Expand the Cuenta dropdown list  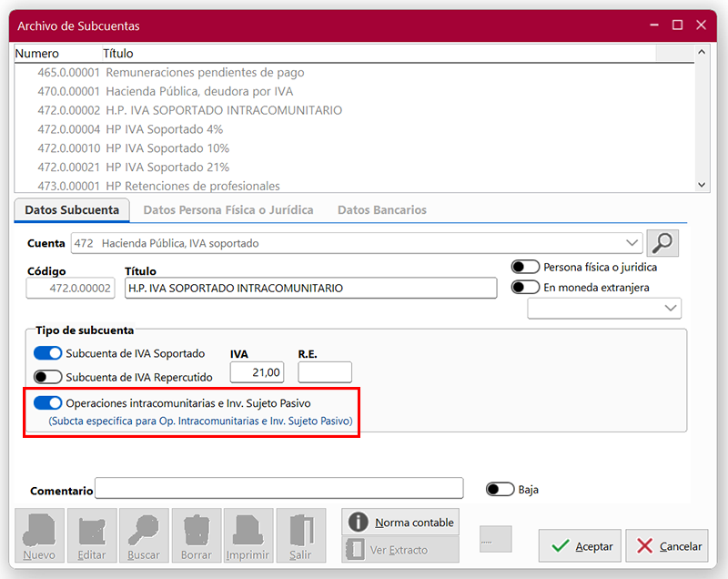(633, 243)
